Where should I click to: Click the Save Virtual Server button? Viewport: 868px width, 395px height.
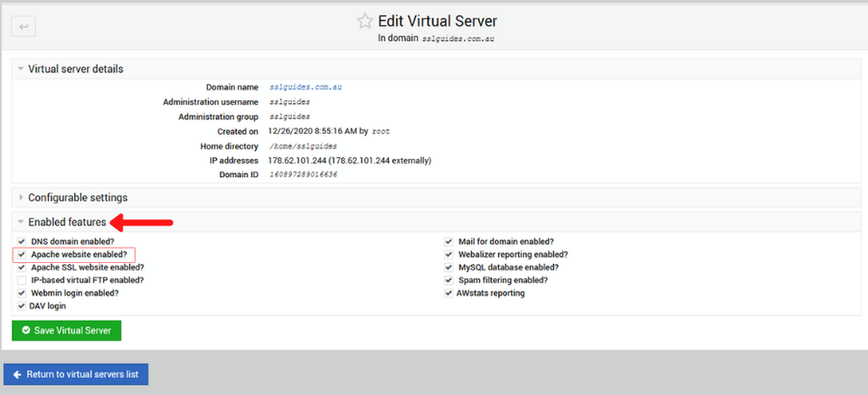pyautogui.click(x=66, y=331)
